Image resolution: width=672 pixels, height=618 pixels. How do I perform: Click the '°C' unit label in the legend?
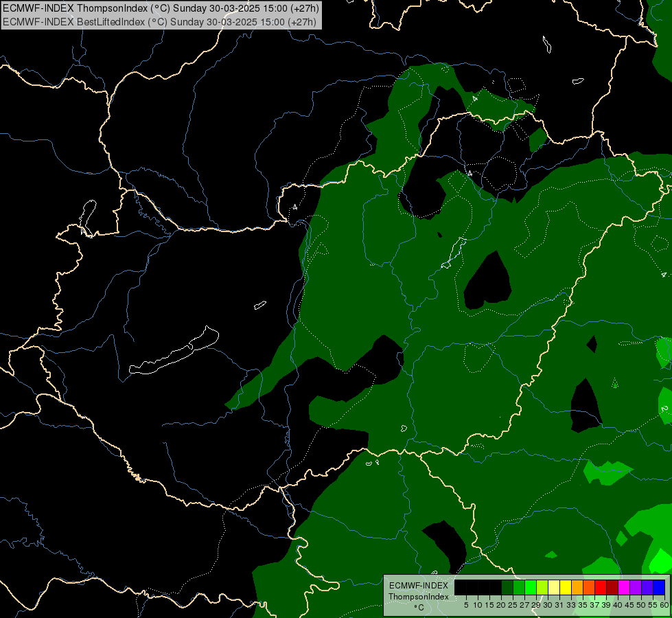click(x=419, y=608)
